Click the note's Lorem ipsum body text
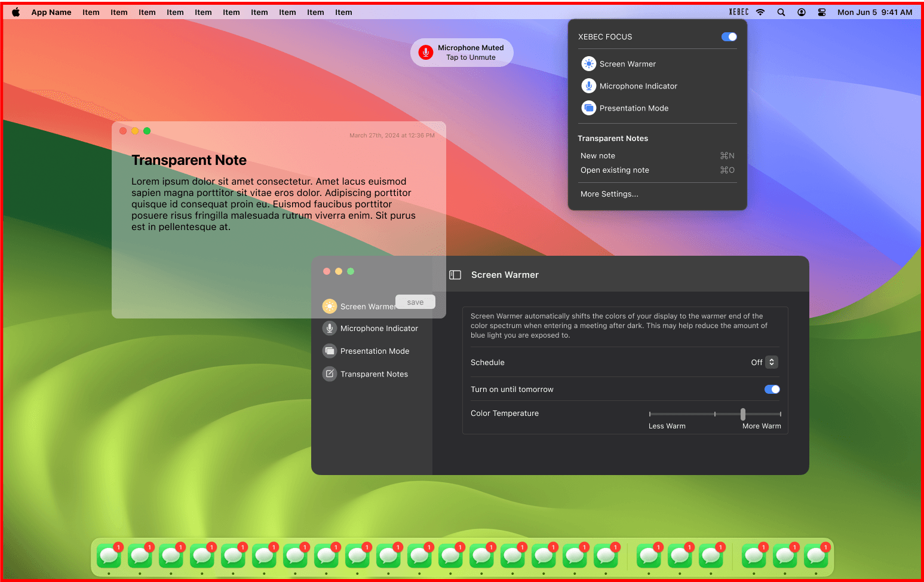 click(x=274, y=204)
